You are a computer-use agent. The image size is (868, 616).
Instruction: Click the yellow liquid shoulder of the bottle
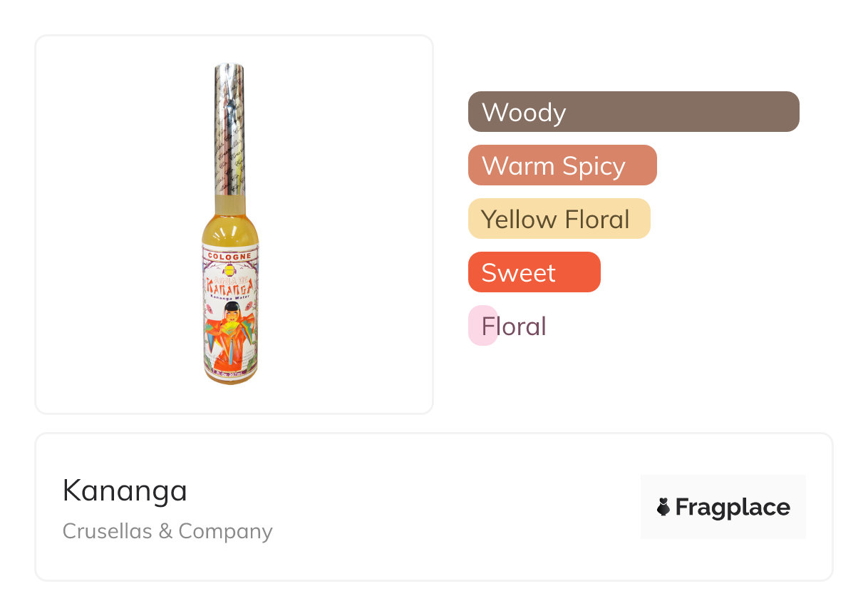(x=229, y=228)
